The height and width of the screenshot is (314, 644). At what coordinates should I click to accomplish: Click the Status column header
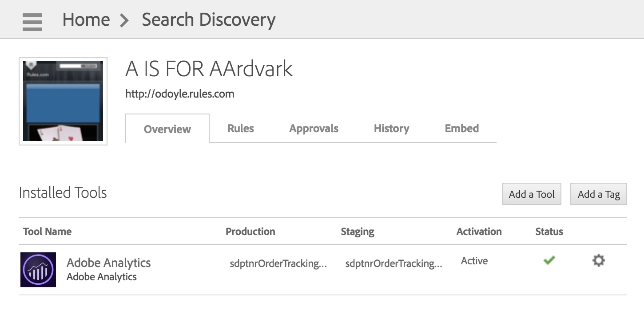pos(549,232)
